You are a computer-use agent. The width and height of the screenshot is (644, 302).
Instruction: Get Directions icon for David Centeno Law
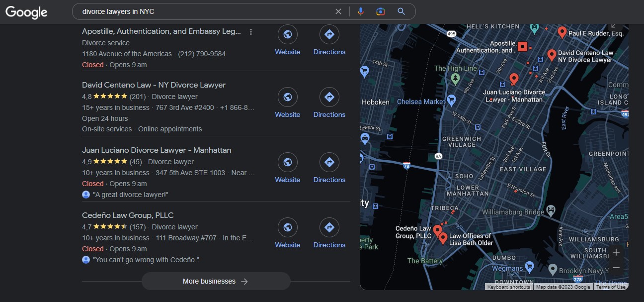(x=329, y=97)
